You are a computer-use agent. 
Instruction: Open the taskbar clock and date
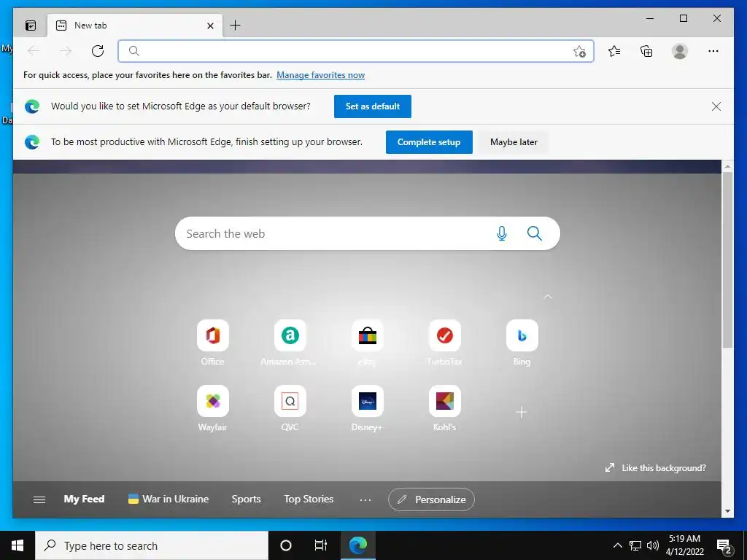click(x=684, y=545)
